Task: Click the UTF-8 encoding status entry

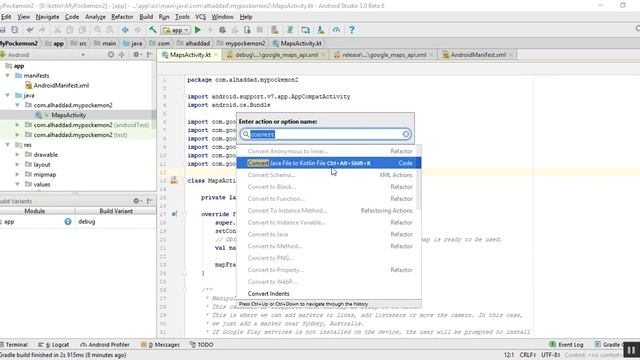Action: click(551, 355)
